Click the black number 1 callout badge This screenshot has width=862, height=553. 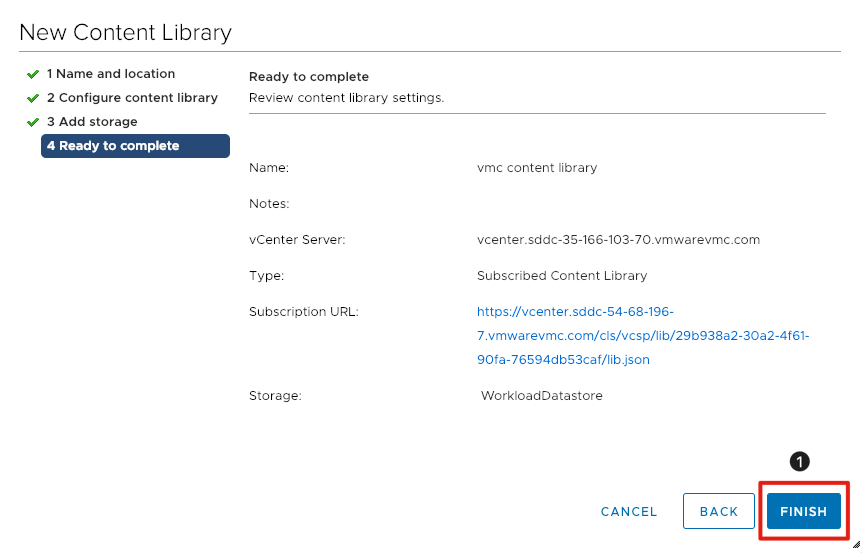coord(799,461)
